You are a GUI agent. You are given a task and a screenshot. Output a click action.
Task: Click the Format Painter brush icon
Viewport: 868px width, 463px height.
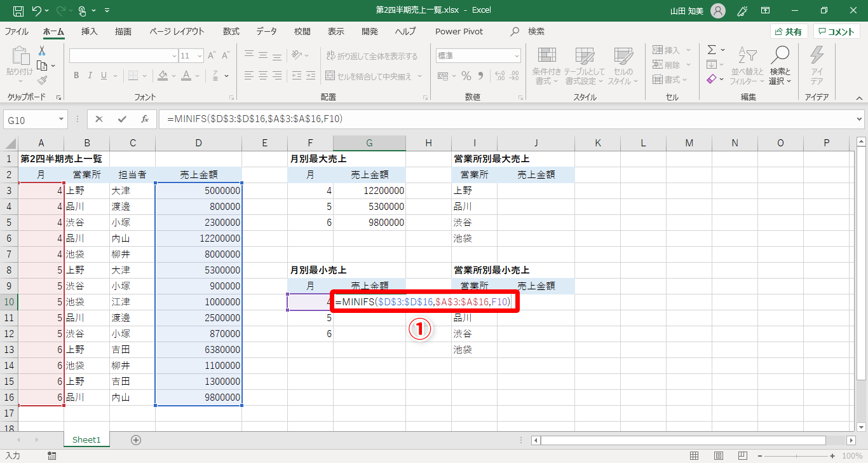pos(42,80)
